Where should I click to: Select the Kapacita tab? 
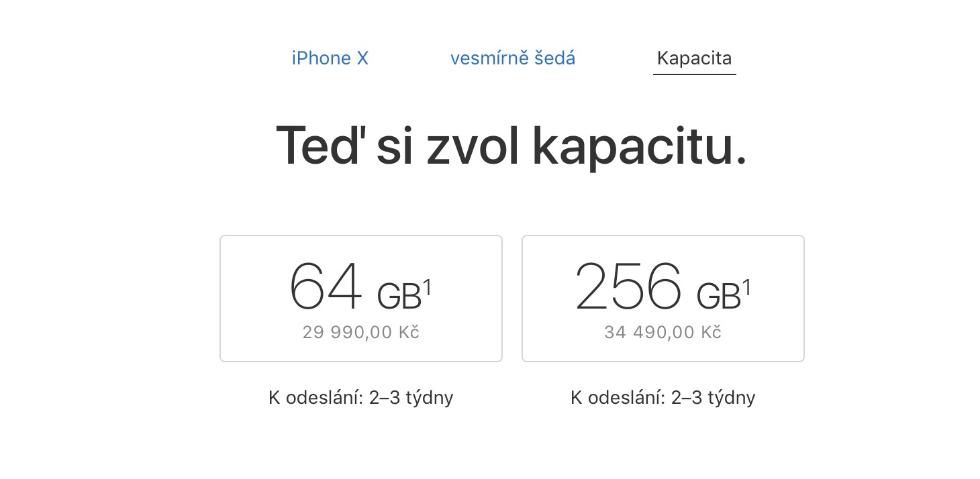pyautogui.click(x=694, y=58)
